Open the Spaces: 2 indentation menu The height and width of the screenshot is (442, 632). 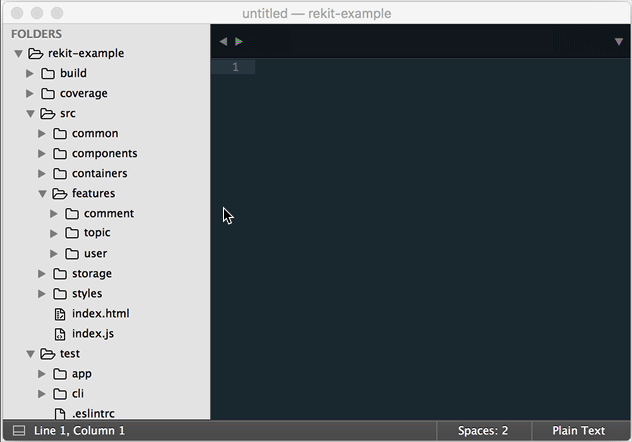[483, 431]
